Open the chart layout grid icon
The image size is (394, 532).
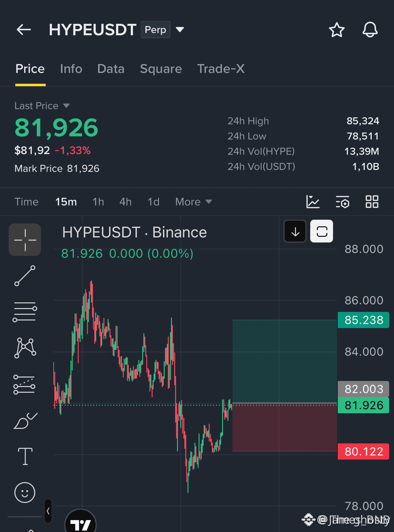(x=372, y=202)
